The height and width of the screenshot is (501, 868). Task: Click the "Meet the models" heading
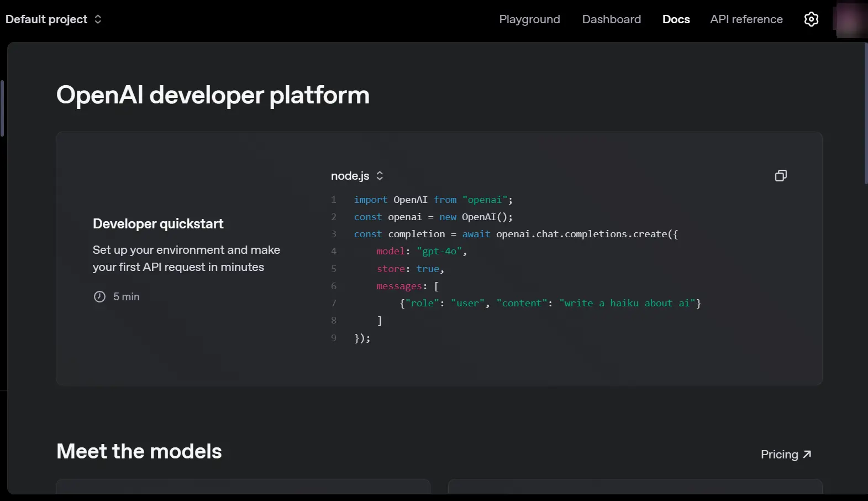[139, 451]
